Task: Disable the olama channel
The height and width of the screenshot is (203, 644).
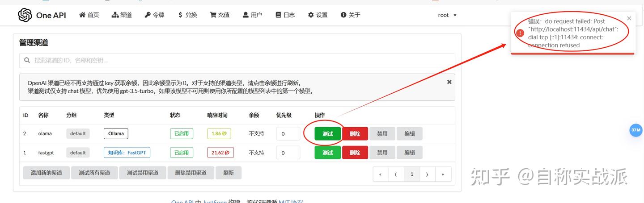Action: tap(382, 133)
